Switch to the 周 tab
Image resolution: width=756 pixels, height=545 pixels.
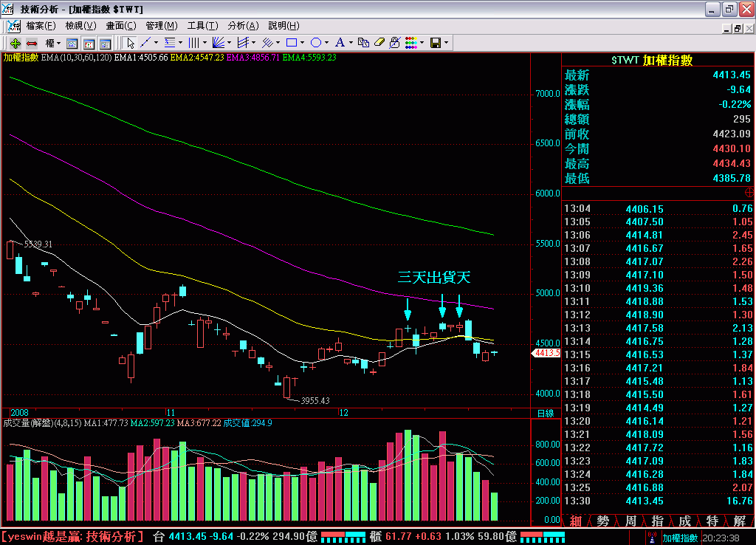tap(630, 521)
